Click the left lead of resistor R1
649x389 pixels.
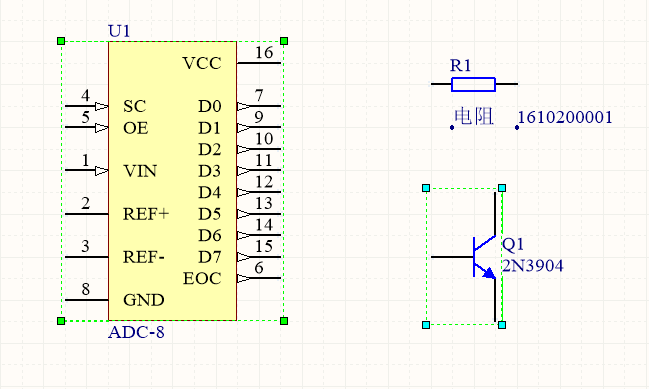[x=441, y=84]
